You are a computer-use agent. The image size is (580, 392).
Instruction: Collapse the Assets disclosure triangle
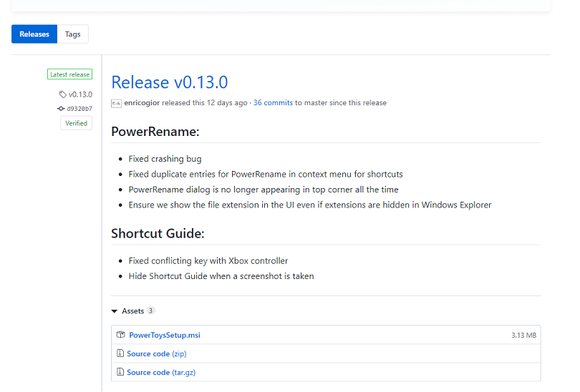(x=115, y=311)
